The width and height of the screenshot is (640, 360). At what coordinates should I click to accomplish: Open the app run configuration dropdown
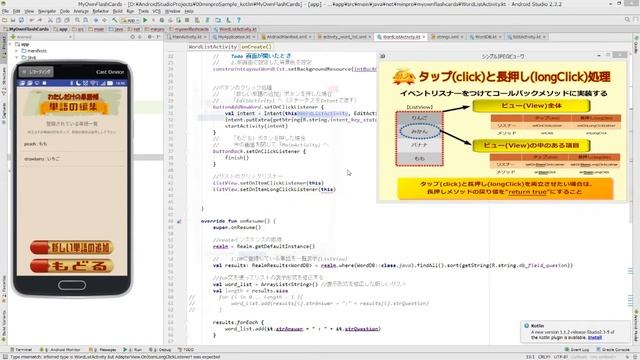(129, 20)
